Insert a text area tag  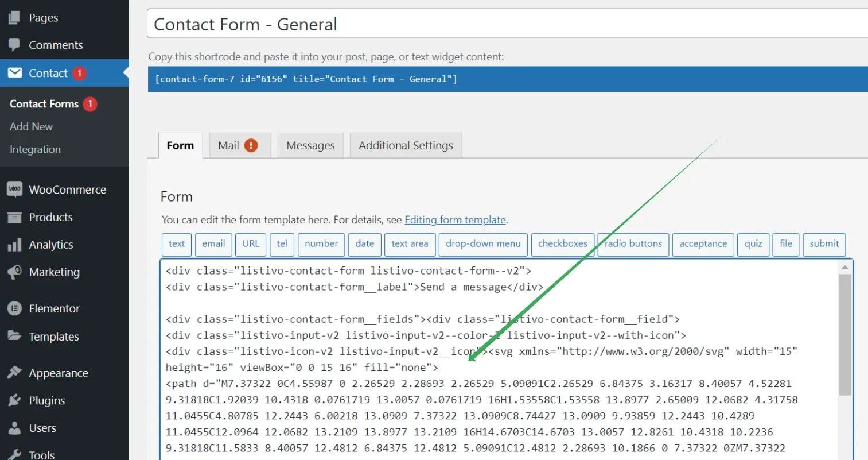pos(410,244)
